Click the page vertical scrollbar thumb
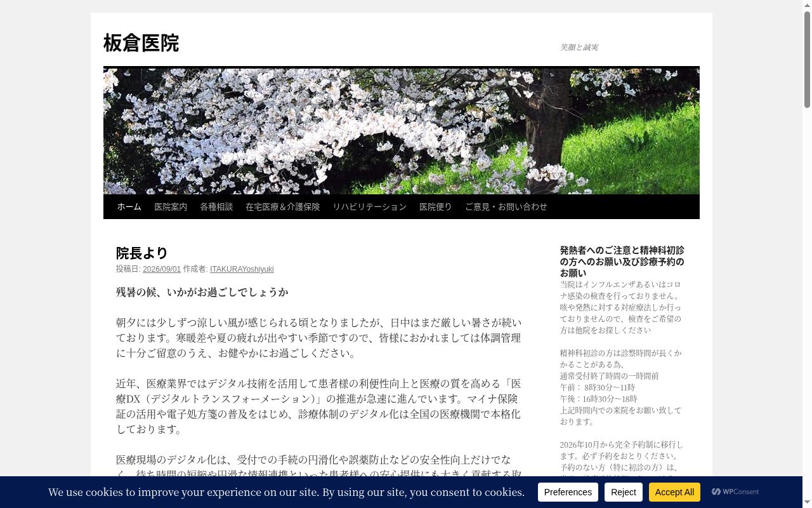Viewport: 812px width, 508px height. [807, 60]
